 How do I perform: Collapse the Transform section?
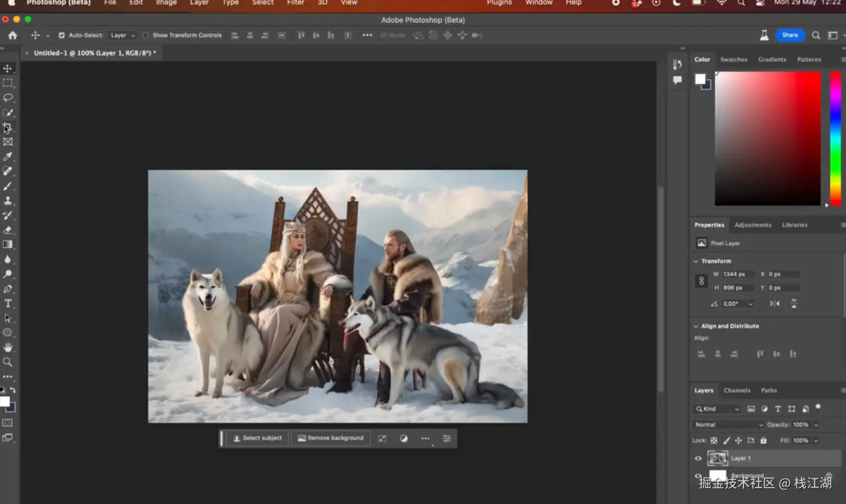coord(696,261)
